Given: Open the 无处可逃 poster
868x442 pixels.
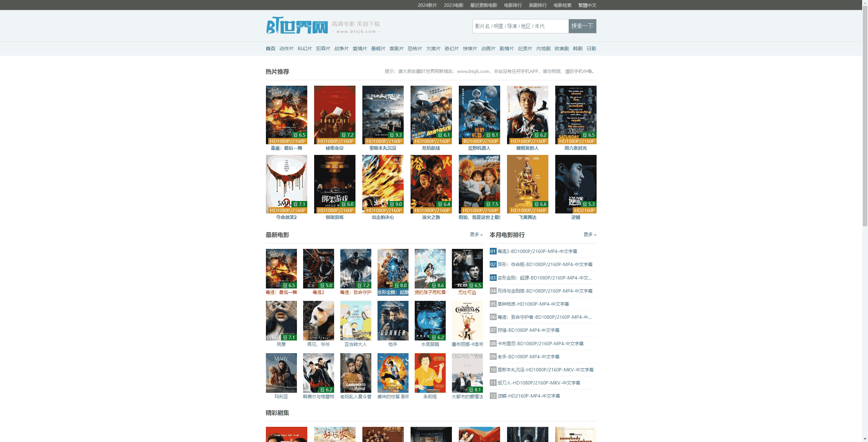Looking at the screenshot, I should pyautogui.click(x=467, y=269).
